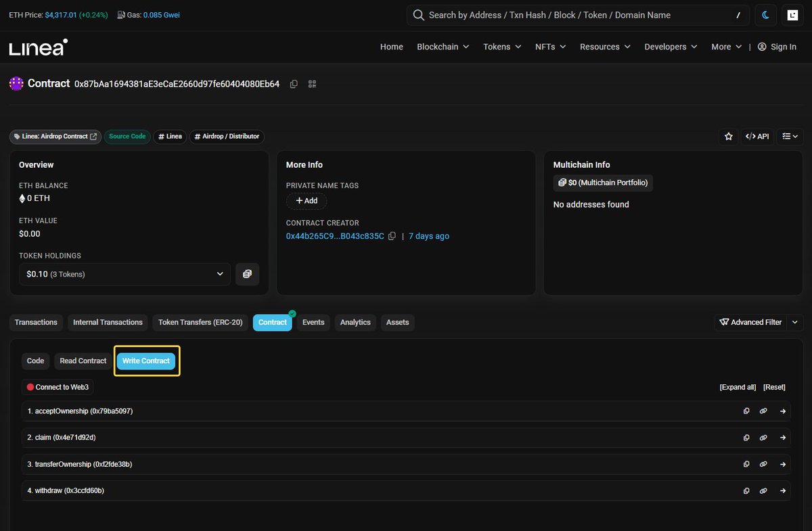The image size is (812, 531).
Task: Open the Analytics tab
Action: (x=355, y=323)
